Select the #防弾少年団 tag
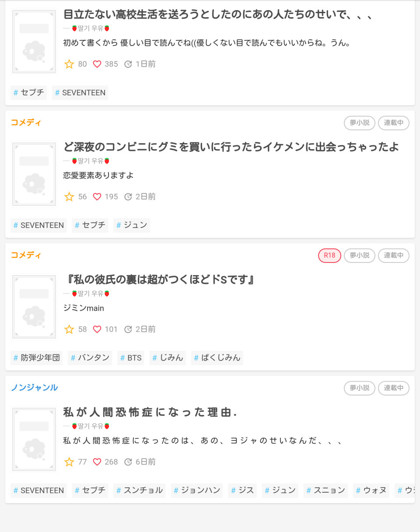Image resolution: width=420 pixels, height=532 pixels. point(37,358)
